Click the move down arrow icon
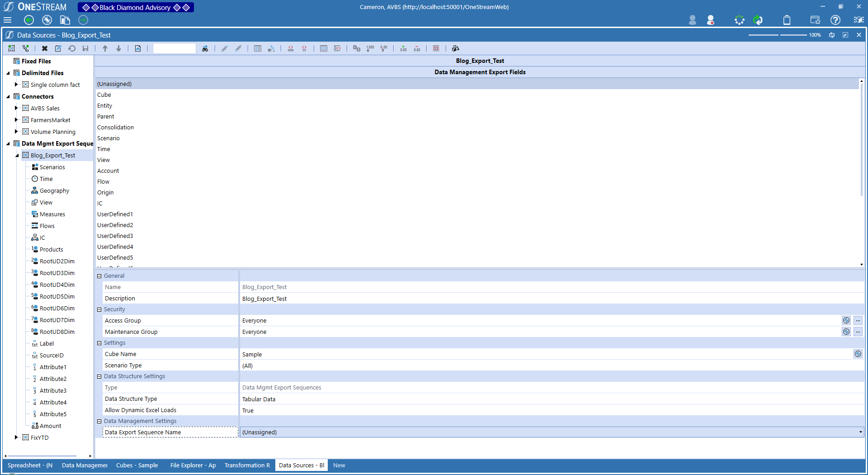 tap(119, 48)
